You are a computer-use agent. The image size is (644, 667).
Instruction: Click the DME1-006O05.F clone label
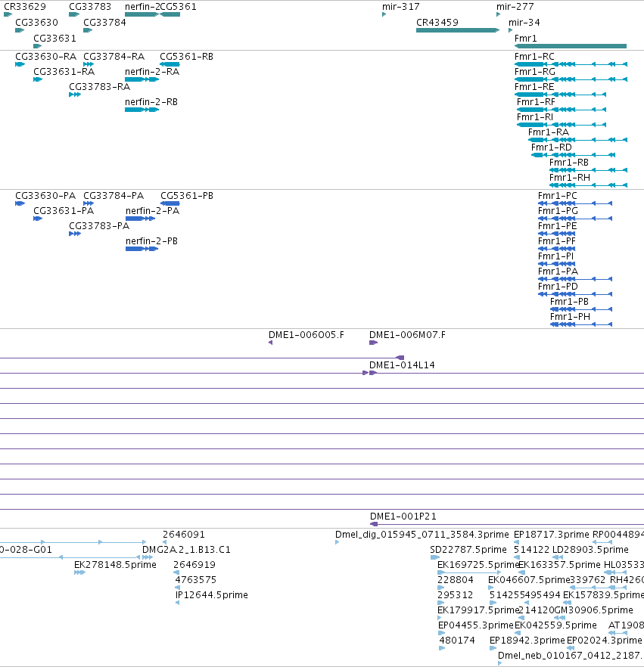tap(306, 335)
